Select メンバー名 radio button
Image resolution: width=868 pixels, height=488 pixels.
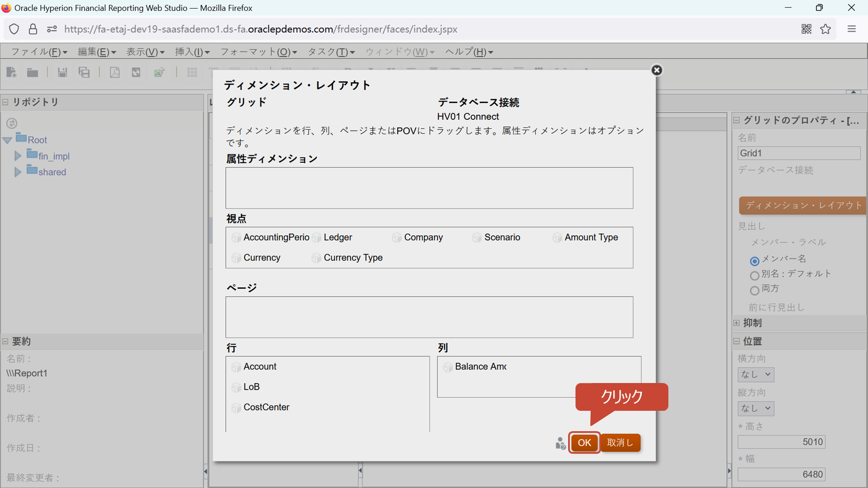[754, 261]
